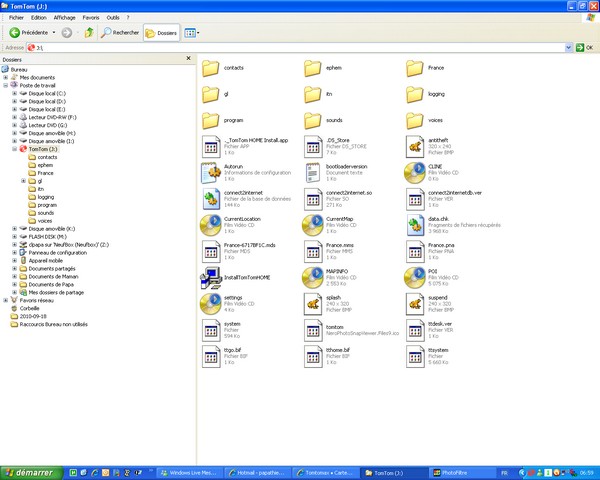Image resolution: width=600 pixels, height=480 pixels.
Task: Select Corbeille in the folder tree
Action: 29,309
